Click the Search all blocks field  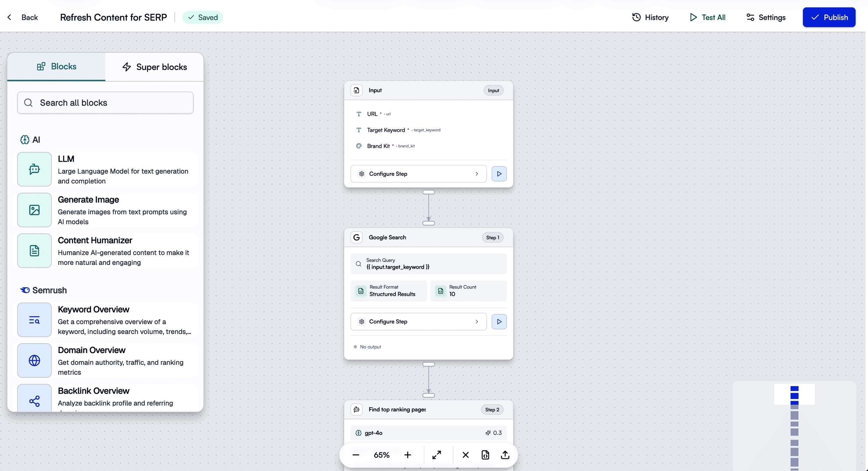tap(105, 103)
